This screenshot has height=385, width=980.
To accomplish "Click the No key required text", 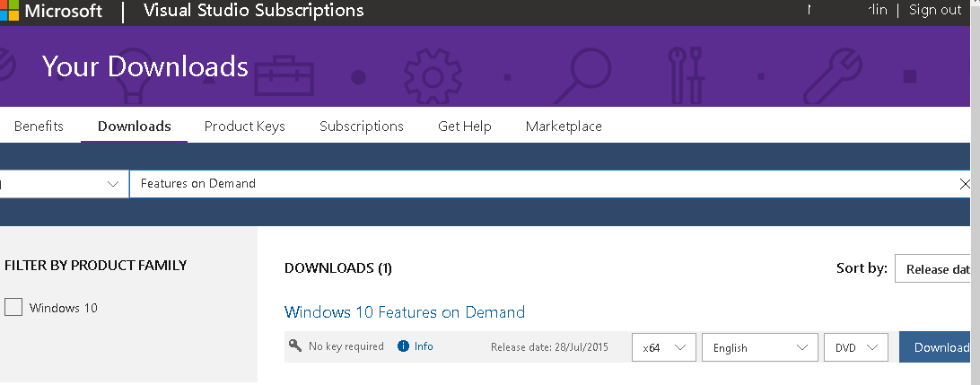I will tap(346, 346).
